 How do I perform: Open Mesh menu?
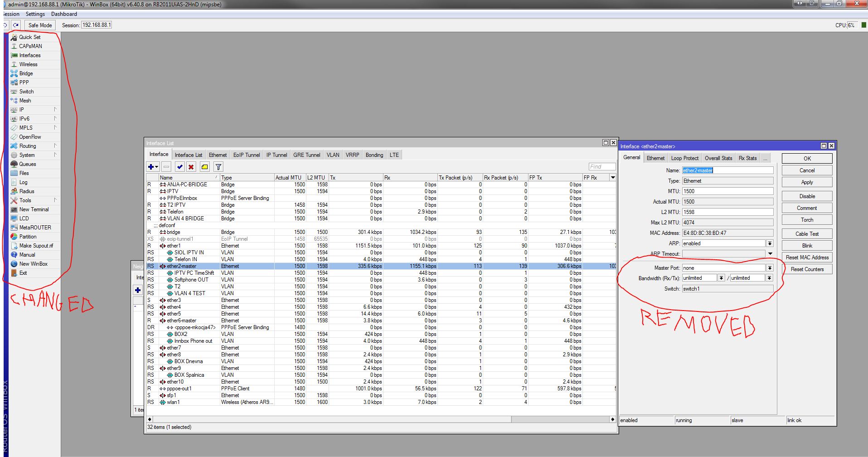[25, 101]
